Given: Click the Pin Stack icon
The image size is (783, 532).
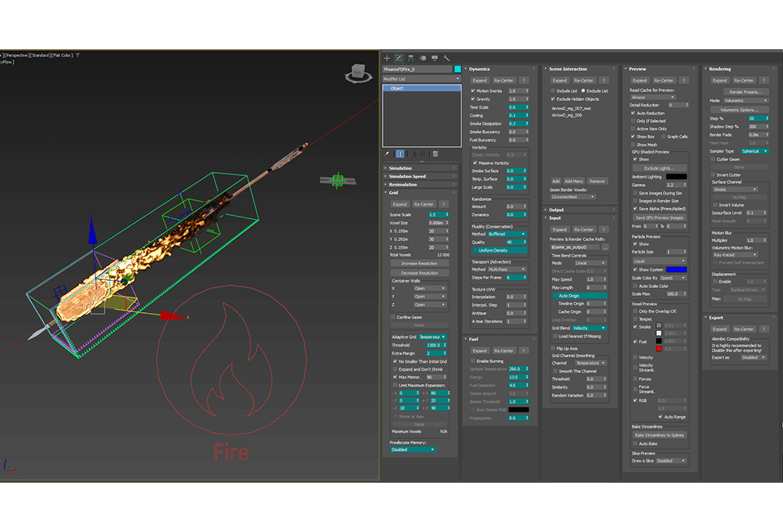Looking at the screenshot, I should 388,154.
